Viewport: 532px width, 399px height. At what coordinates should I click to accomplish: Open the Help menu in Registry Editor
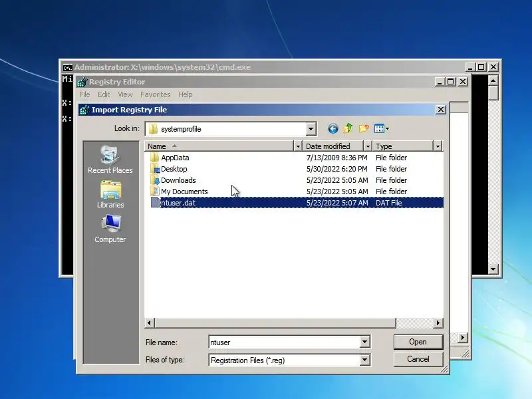click(186, 94)
